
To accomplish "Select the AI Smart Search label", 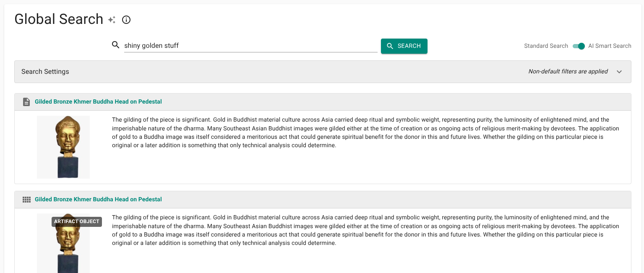I will click(x=610, y=46).
